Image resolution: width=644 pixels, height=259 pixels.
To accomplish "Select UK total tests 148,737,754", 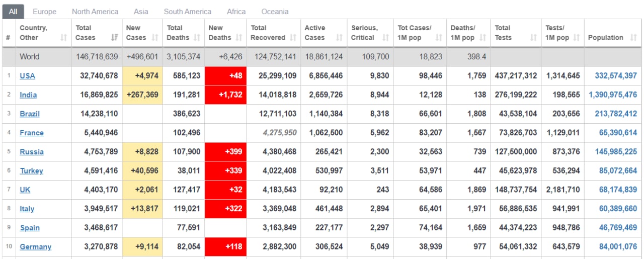I will point(516,190).
